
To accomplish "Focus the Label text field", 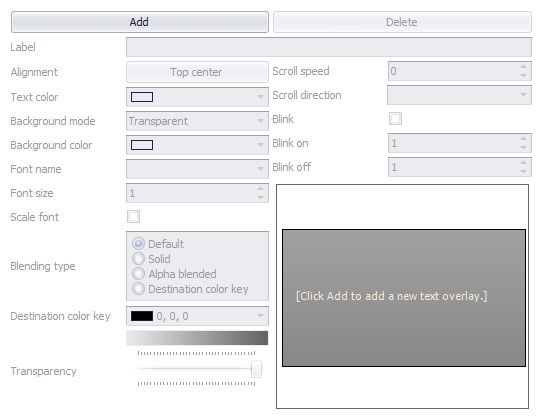I will 329,47.
